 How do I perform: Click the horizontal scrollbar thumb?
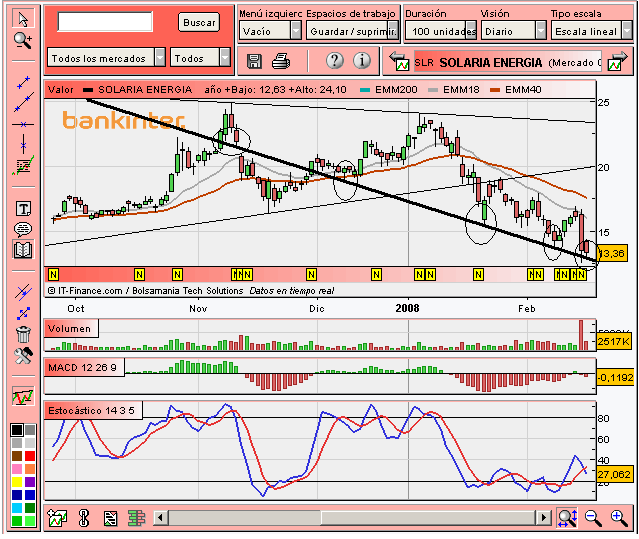[x=428, y=518]
